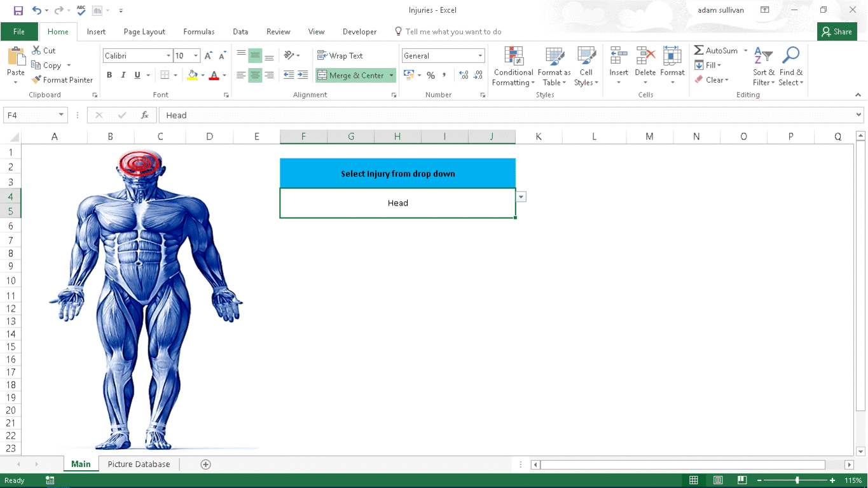
Task: Click the yellow fill color swatch
Action: point(193,75)
